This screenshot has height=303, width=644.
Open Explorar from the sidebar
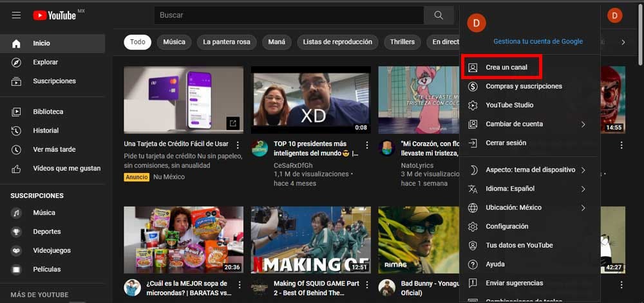point(45,62)
